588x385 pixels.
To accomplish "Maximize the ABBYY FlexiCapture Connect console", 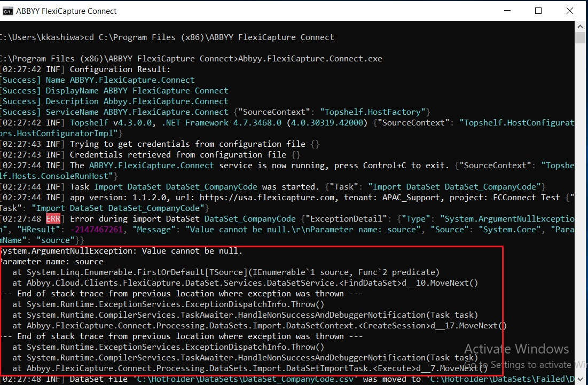I will pyautogui.click(x=538, y=11).
